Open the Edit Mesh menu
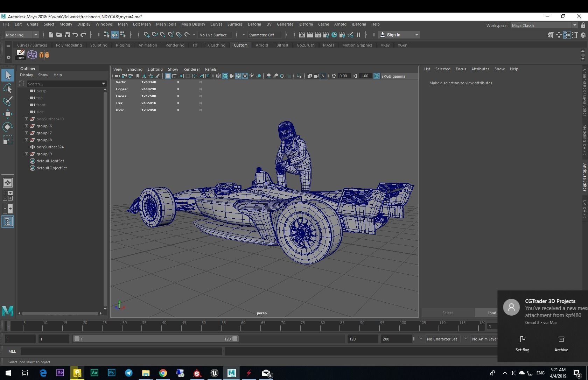 point(142,24)
